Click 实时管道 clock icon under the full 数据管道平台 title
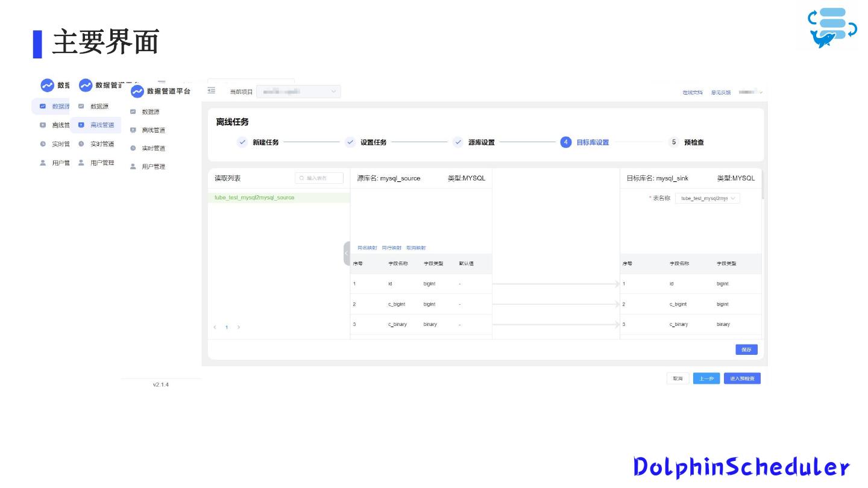 [x=133, y=148]
